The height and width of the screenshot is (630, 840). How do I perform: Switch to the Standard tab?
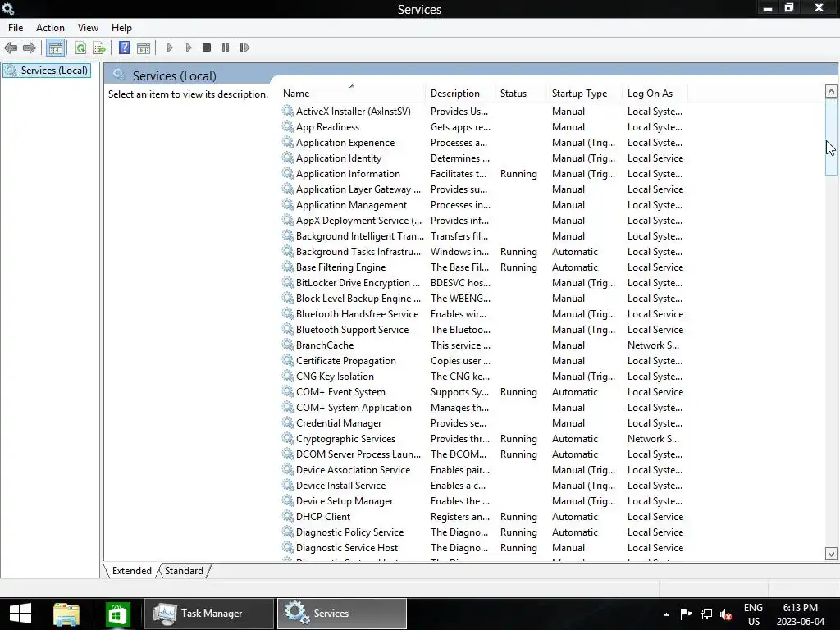pos(184,571)
